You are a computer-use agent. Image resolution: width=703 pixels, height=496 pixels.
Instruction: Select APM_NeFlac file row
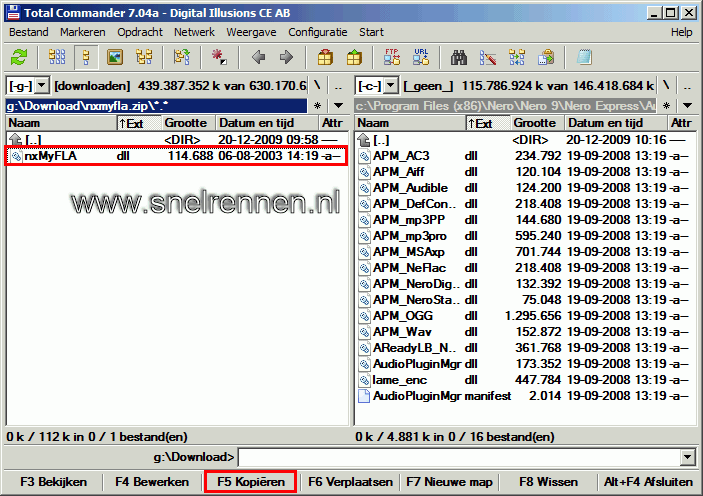pos(525,268)
